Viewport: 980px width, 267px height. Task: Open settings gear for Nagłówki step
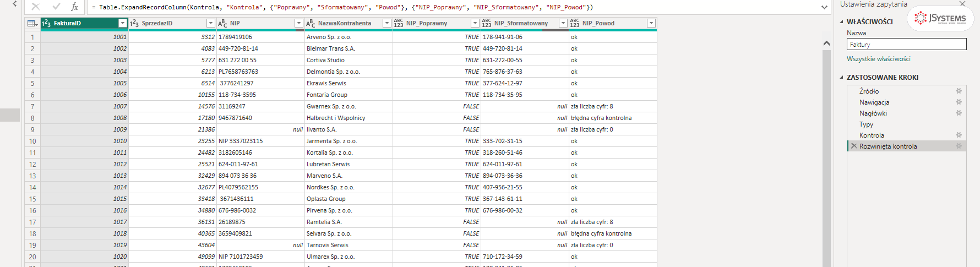(x=959, y=113)
